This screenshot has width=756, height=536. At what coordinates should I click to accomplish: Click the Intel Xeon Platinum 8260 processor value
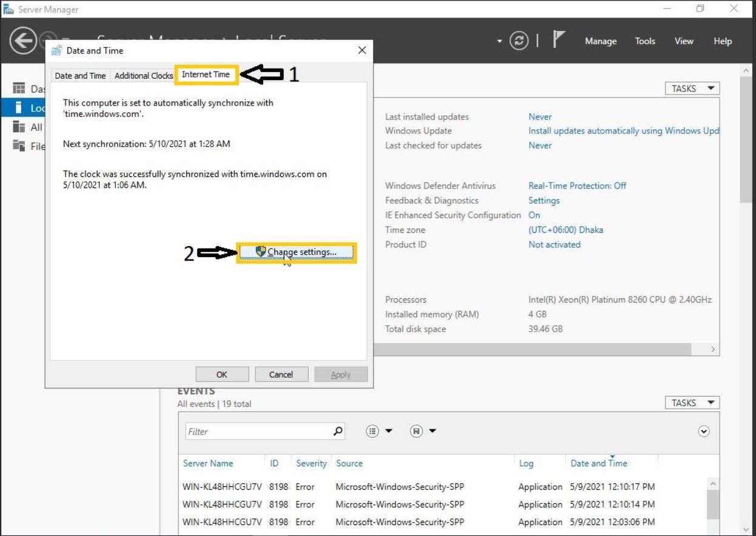(620, 300)
